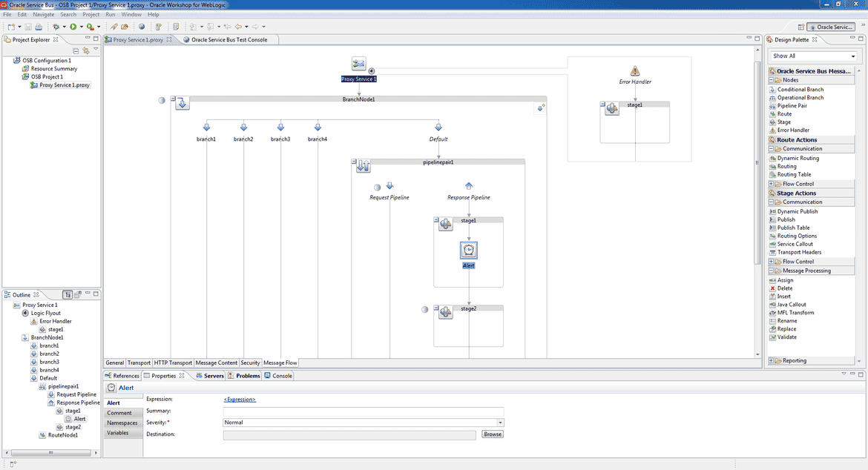The width and height of the screenshot is (868, 470).
Task: Click the stage2 node icon on the canvas
Action: pyautogui.click(x=446, y=312)
